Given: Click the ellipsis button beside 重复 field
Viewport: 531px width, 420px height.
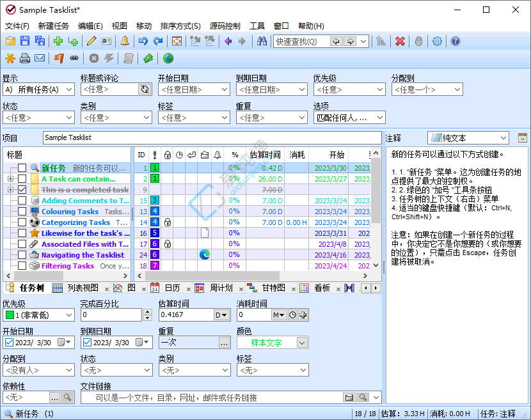Looking at the screenshot, I should click(224, 343).
